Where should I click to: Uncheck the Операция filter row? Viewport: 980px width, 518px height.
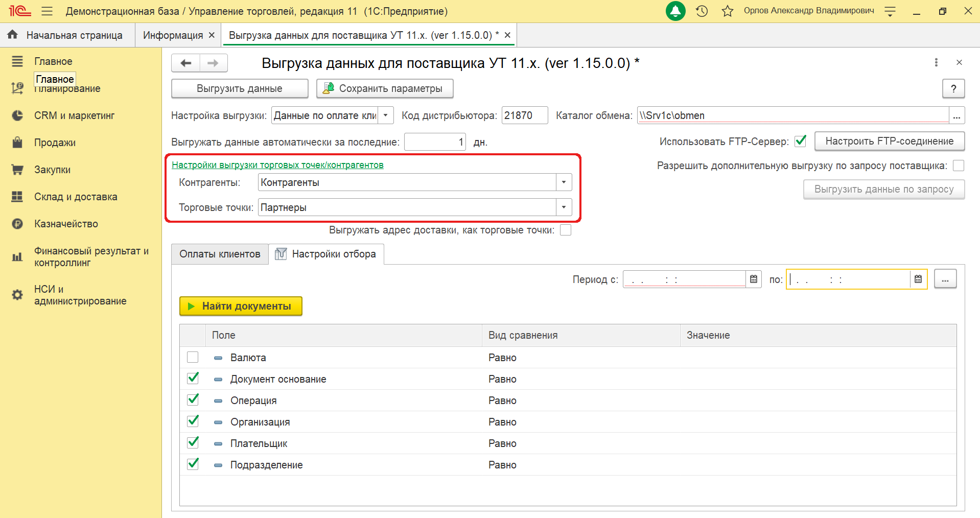coord(193,400)
